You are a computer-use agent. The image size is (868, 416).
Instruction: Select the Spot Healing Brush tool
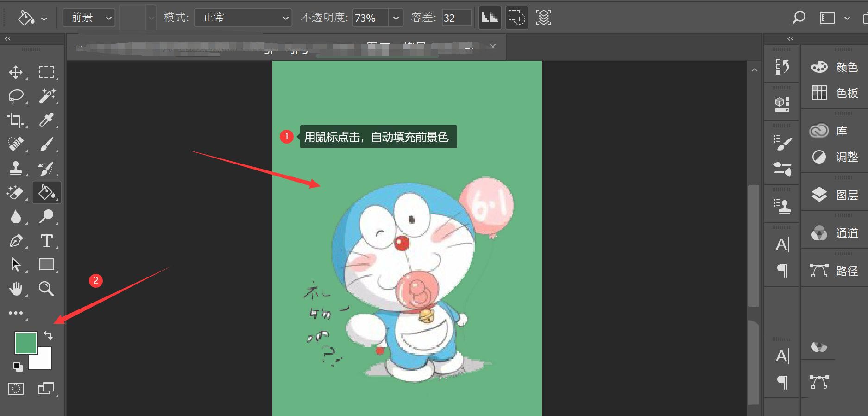[x=16, y=144]
